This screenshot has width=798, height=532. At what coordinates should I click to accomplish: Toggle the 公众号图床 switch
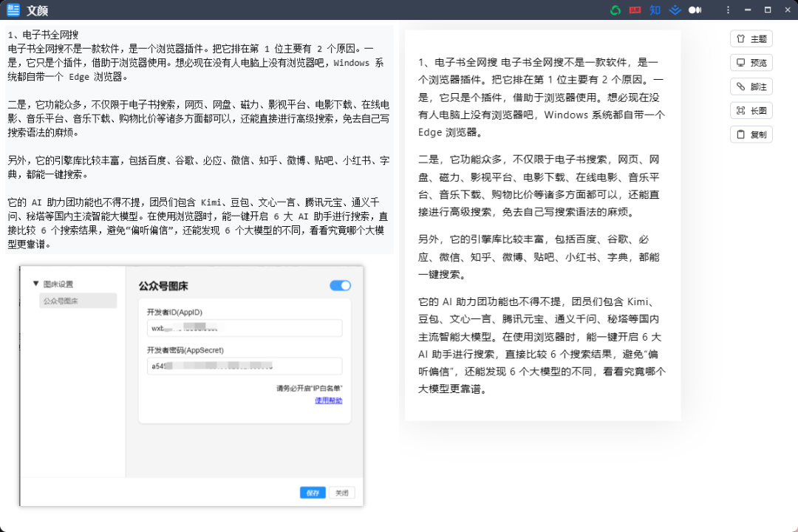tap(340, 286)
